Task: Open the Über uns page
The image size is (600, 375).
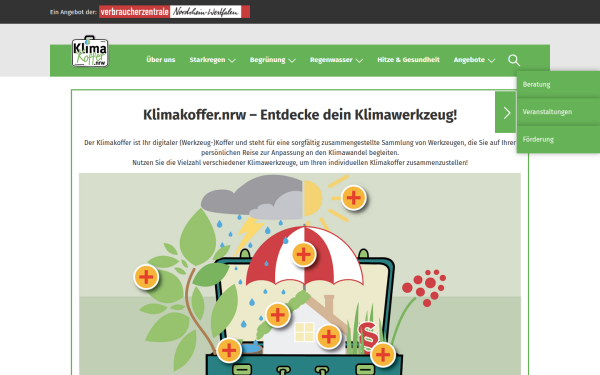Action: pyautogui.click(x=161, y=60)
